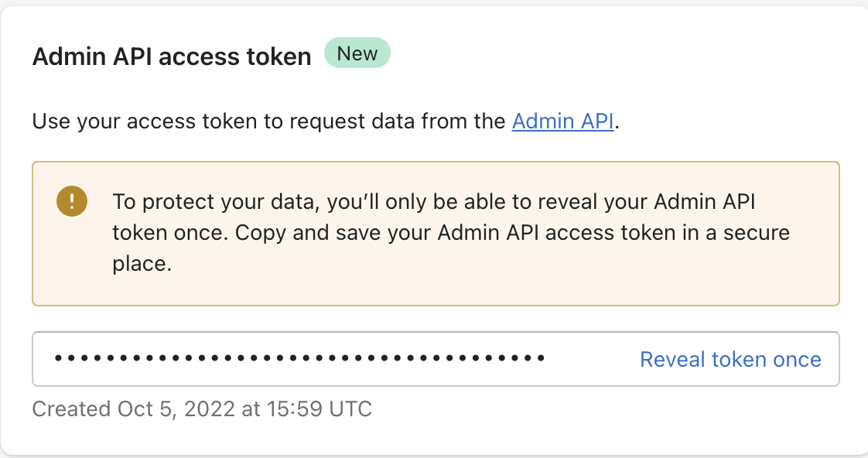This screenshot has width=868, height=458.
Task: Click the word "place." ending the warning
Action: coord(141,264)
